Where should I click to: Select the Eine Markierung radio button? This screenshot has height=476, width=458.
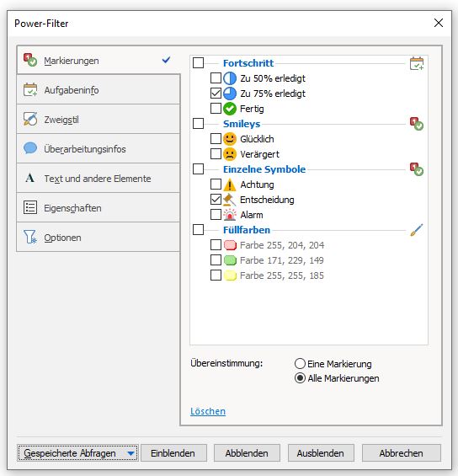(x=300, y=363)
